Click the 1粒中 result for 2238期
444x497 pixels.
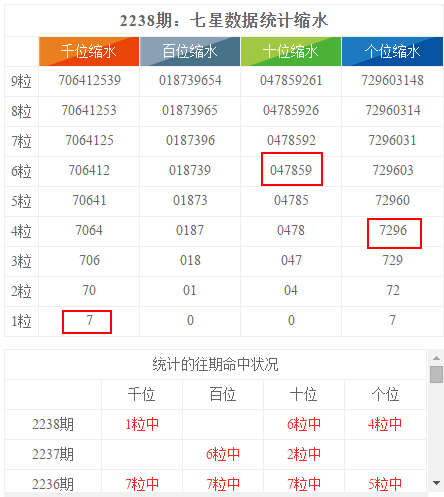point(142,425)
